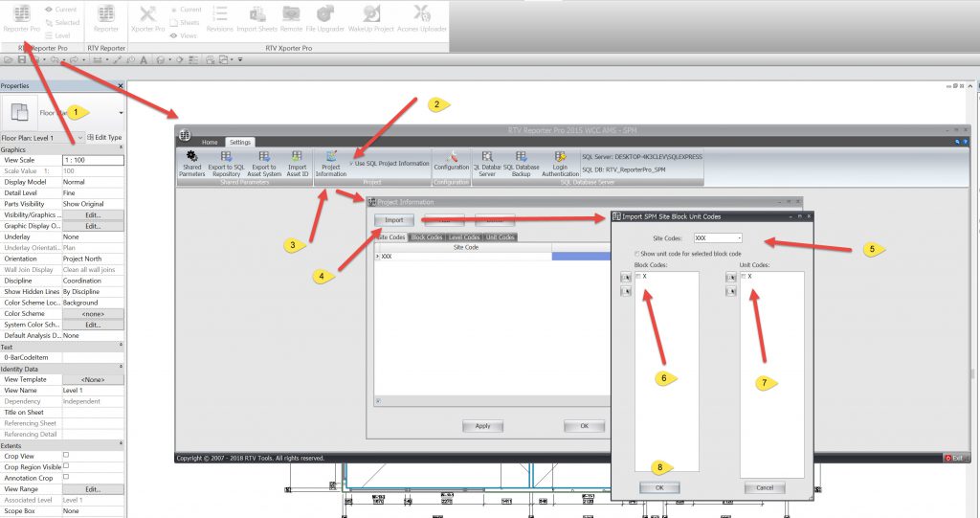Open the Site Codes dropdown
The image size is (980, 518).
tap(738, 236)
